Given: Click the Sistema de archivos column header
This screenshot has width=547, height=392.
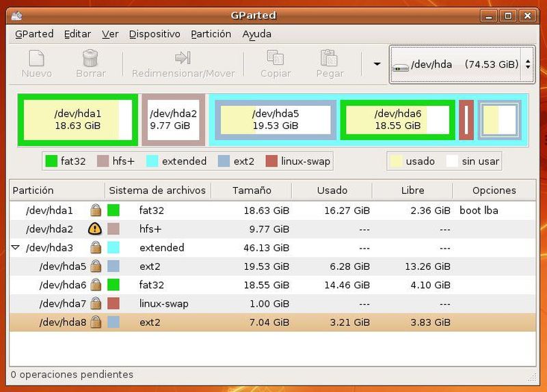Looking at the screenshot, I should click(x=157, y=191).
